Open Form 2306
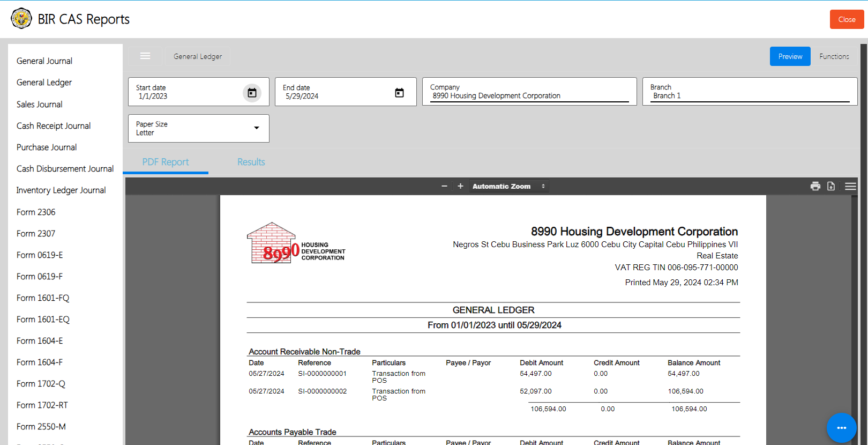 (x=36, y=212)
